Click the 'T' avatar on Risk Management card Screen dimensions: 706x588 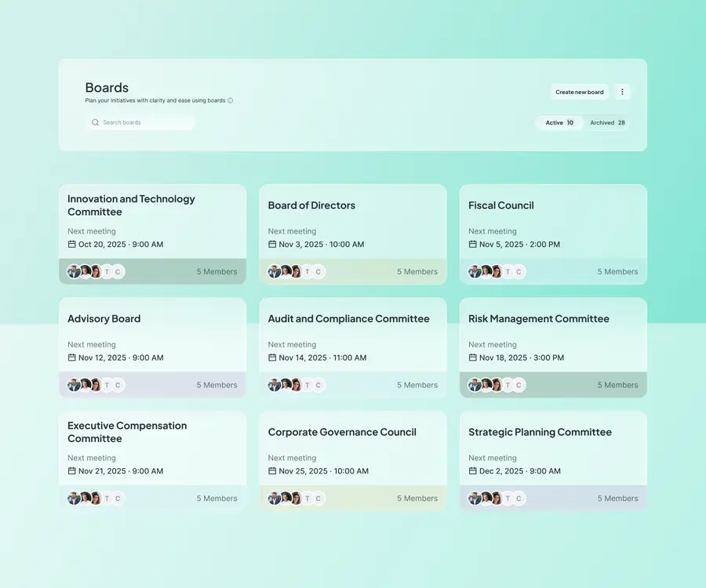(x=508, y=385)
